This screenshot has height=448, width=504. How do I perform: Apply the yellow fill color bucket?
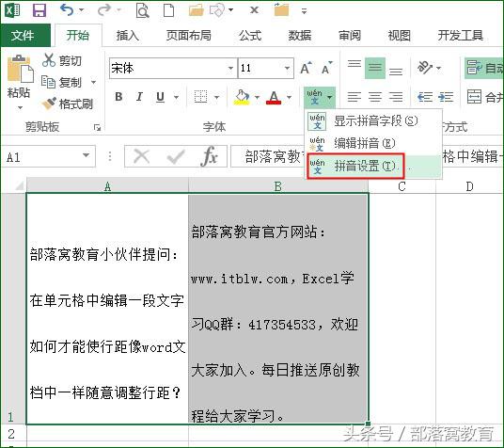coord(242,97)
